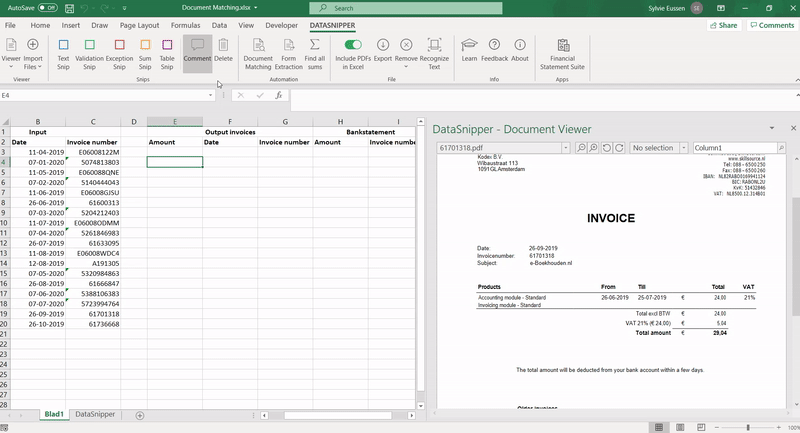The width and height of the screenshot is (800, 433).
Task: Open Ribbon Display Options in title bar
Action: [x=720, y=8]
